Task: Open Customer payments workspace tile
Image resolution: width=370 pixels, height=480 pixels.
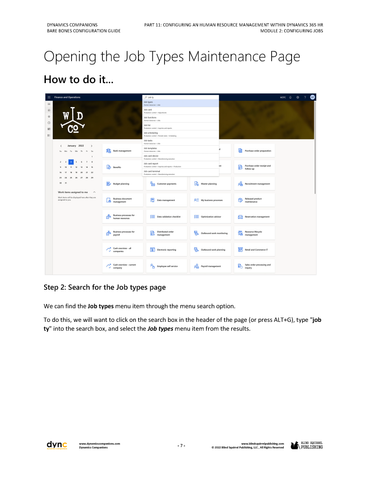Action: [x=167, y=184]
